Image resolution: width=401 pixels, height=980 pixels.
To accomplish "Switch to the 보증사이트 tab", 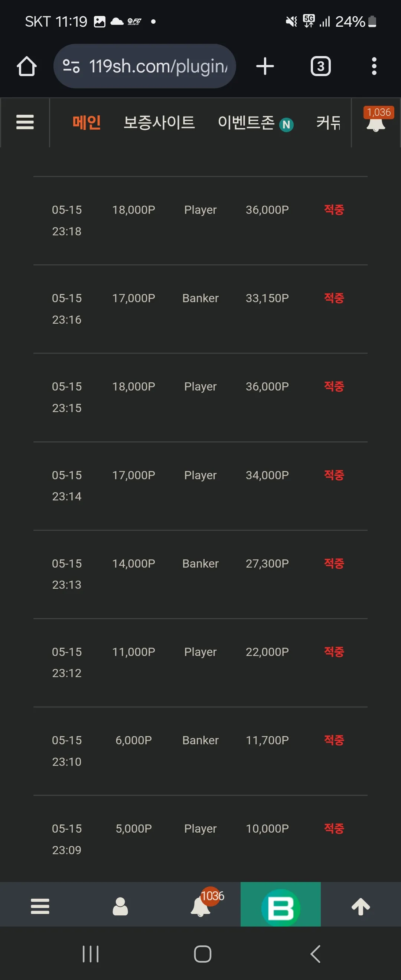I will click(x=159, y=122).
